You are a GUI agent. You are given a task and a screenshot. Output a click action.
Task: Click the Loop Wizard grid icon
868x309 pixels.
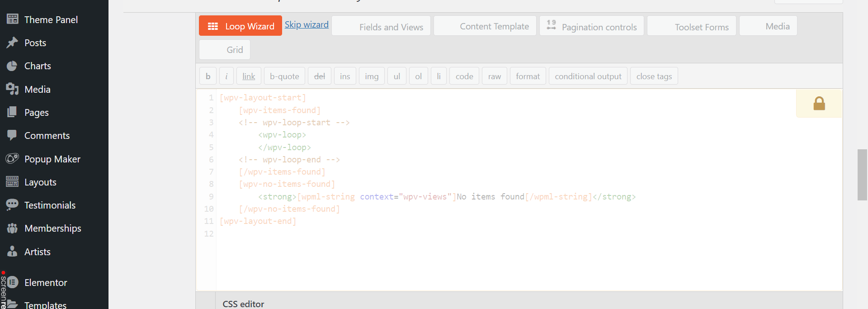point(213,26)
